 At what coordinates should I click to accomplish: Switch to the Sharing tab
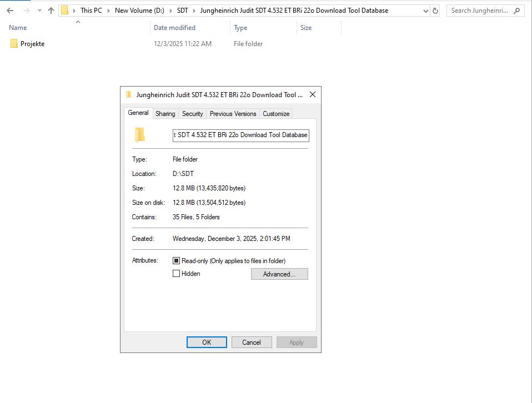pos(165,114)
